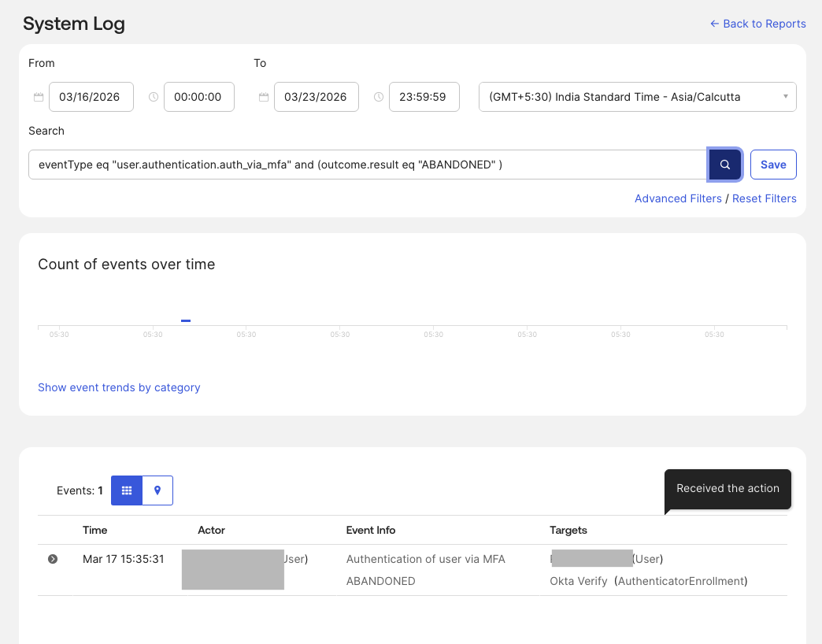
Task: Click the back arrow icon near Back to Reports
Action: (x=715, y=24)
